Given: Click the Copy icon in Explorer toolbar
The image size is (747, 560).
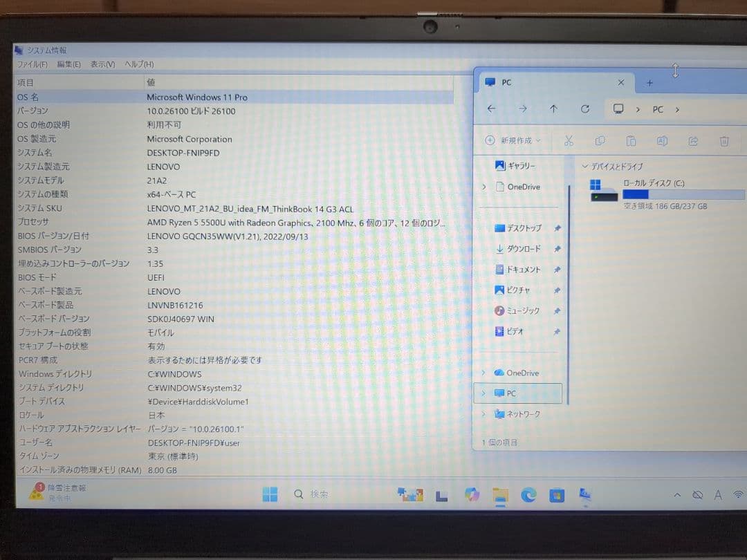Looking at the screenshot, I should (x=600, y=140).
